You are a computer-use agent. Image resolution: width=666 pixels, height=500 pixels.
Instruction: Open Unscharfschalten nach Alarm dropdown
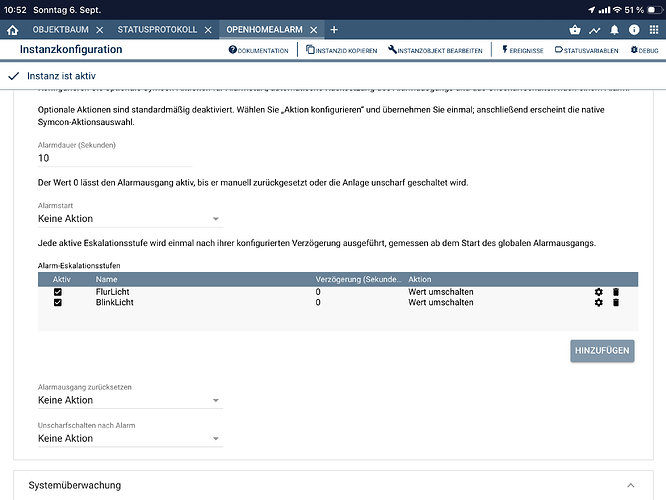pyautogui.click(x=130, y=438)
